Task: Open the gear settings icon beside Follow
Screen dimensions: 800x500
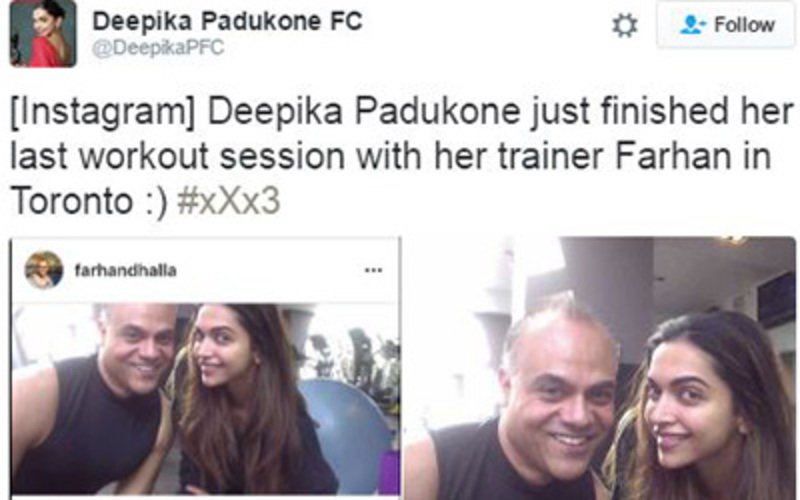Action: [624, 25]
